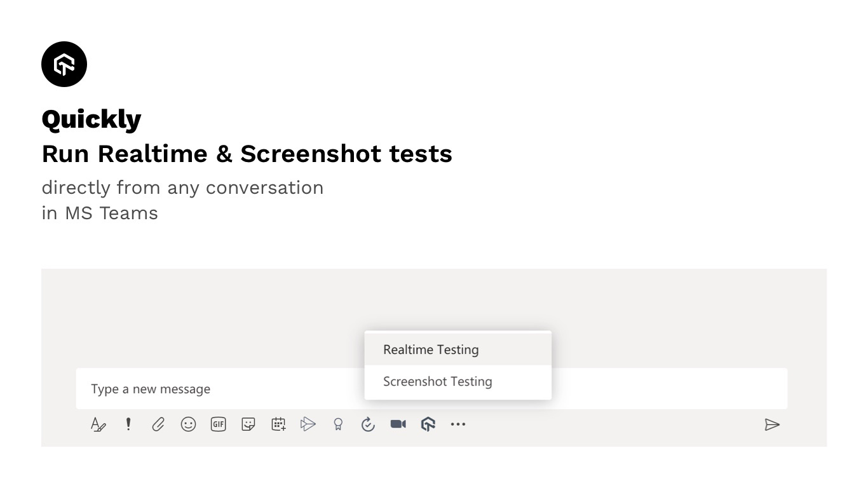This screenshot has width=868, height=488.
Task: Click the LambdaTest logo at top left
Action: click(x=64, y=64)
